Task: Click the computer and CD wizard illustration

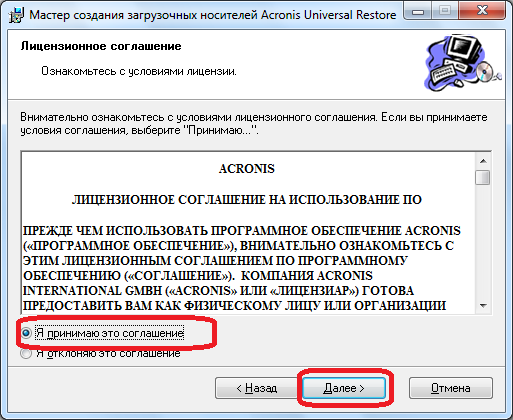Action: (x=463, y=62)
